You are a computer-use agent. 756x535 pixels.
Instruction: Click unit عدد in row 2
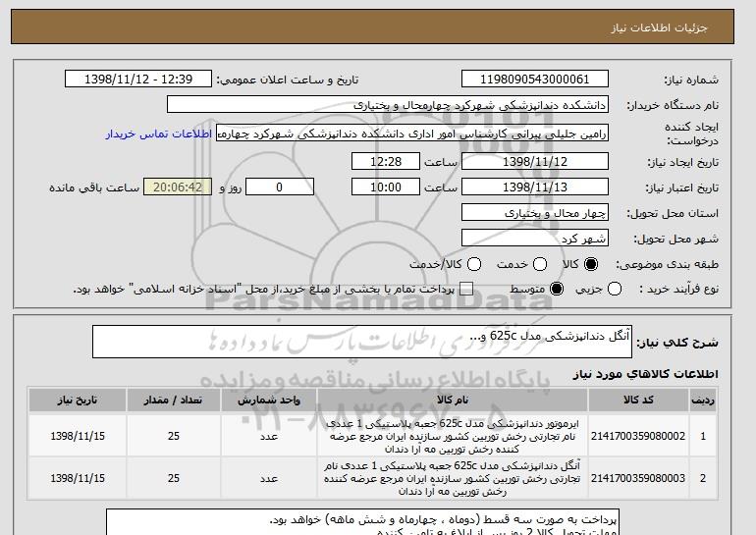pyautogui.click(x=269, y=479)
